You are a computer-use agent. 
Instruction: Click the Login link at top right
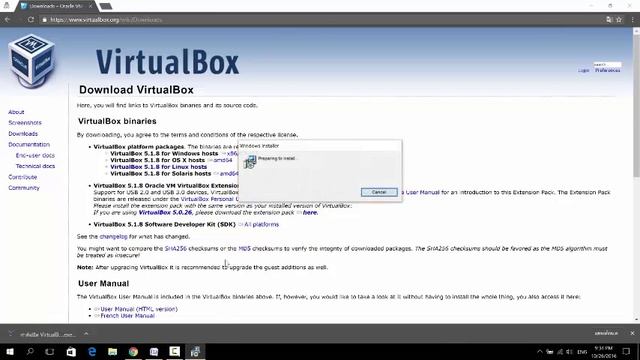[x=583, y=70]
